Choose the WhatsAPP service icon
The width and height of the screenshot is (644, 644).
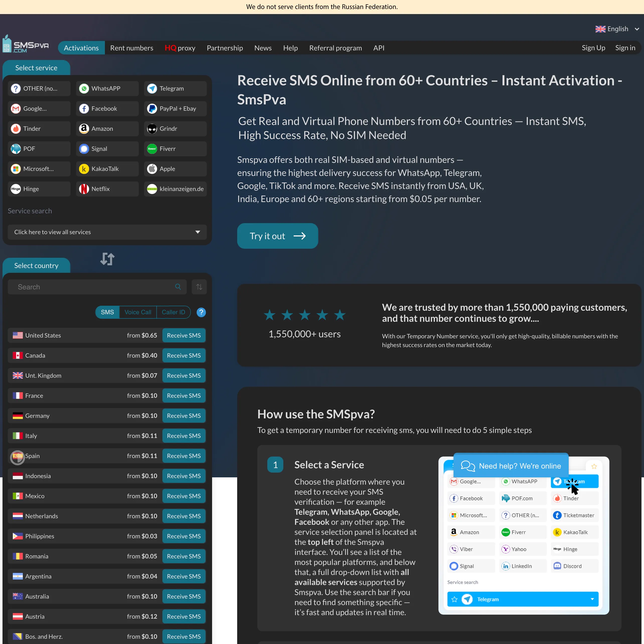click(84, 88)
